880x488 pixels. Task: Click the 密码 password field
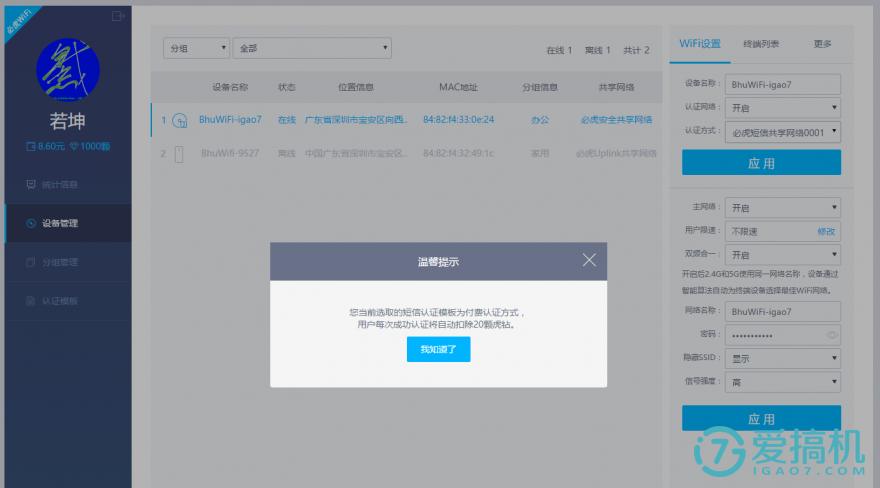coord(782,335)
